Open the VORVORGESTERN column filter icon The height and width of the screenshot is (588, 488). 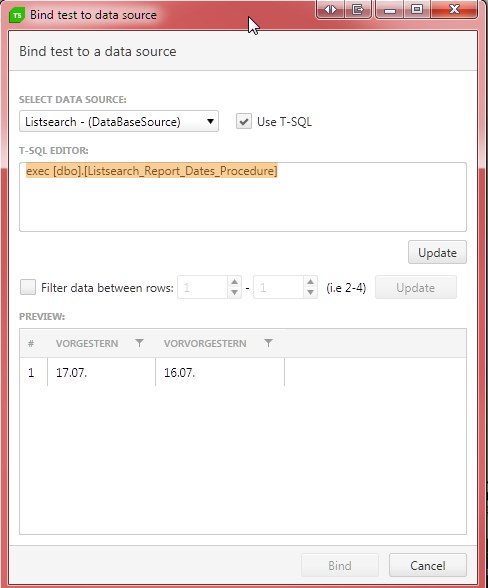pos(268,343)
